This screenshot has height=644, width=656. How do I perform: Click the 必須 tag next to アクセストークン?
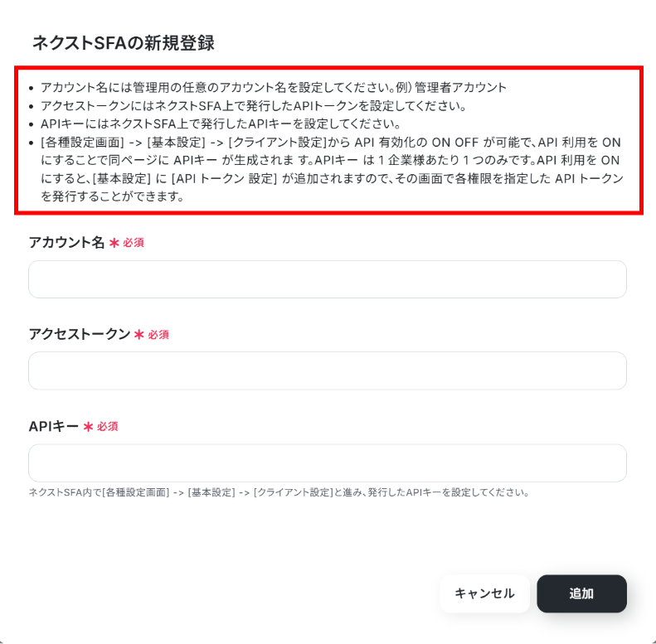[x=158, y=335]
